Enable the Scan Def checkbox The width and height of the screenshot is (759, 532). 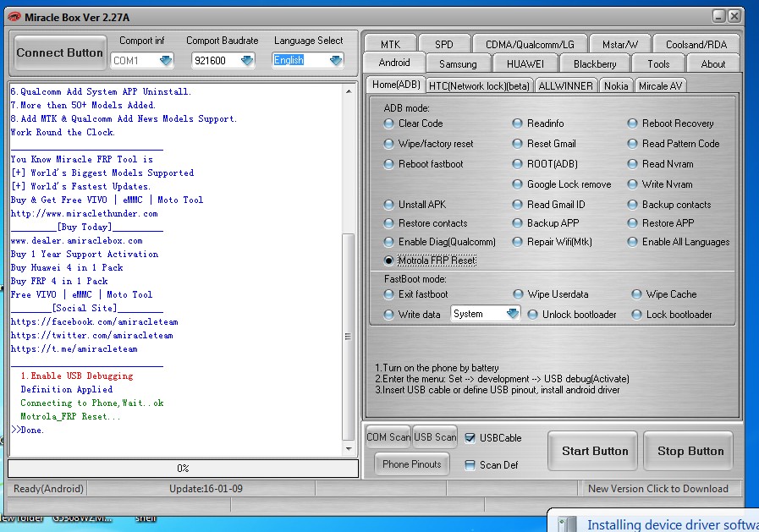[x=470, y=465]
